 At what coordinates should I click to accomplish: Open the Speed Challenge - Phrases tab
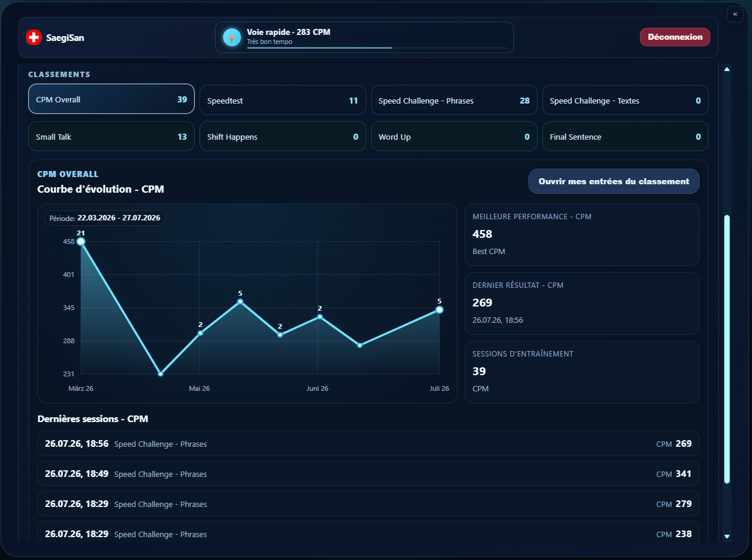454,101
